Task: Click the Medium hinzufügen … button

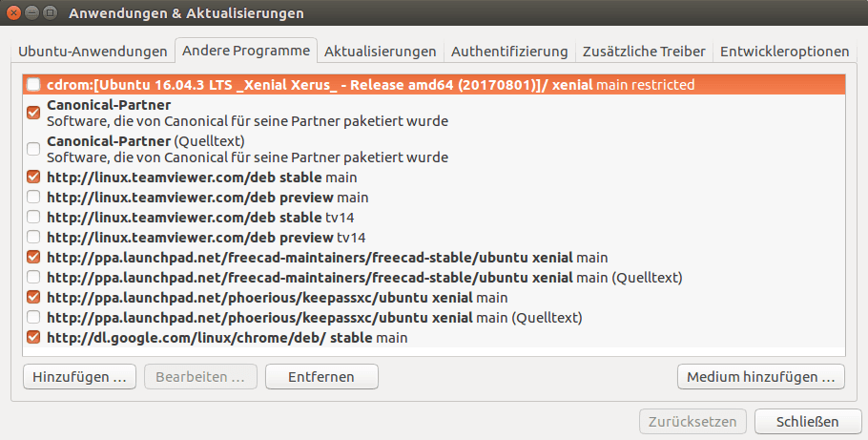Action: (760, 377)
